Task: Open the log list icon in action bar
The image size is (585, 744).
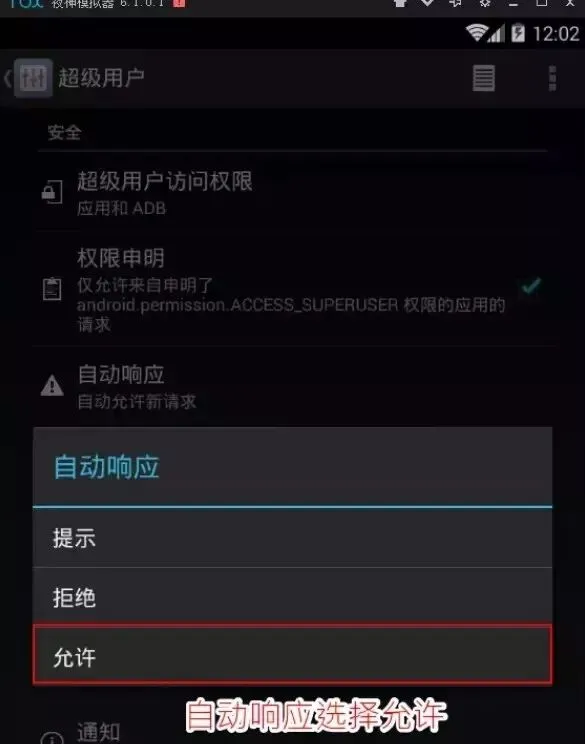Action: pyautogui.click(x=483, y=78)
